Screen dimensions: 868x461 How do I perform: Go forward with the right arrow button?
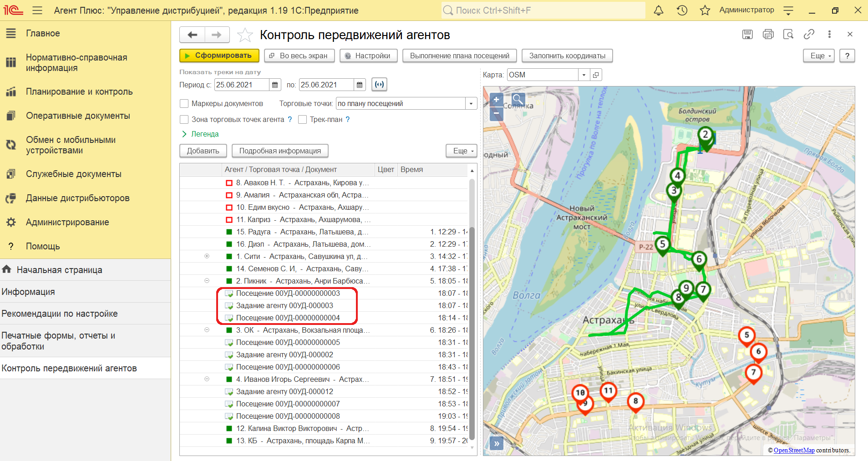[x=217, y=35]
